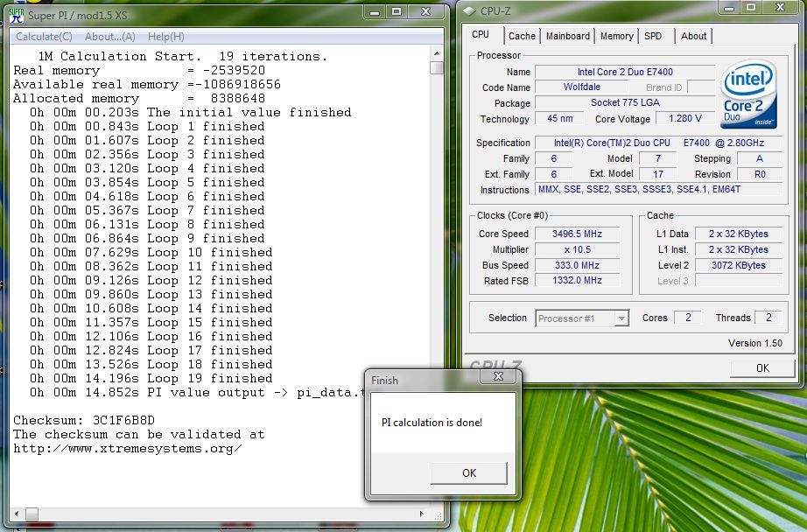Click the Super PI vertical scrollbar thumb
This screenshot has height=532, width=807.
tap(437, 68)
